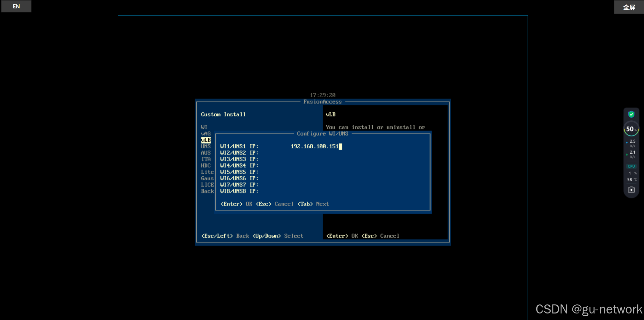Click <Esc/Left> Back hint at bottom left
The width and height of the screenshot is (644, 320).
point(225,236)
